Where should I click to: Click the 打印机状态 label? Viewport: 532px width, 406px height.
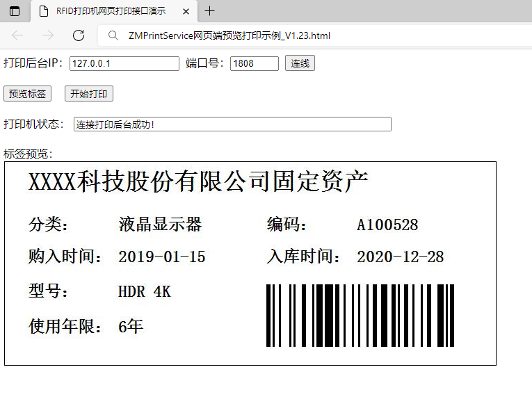coord(33,124)
